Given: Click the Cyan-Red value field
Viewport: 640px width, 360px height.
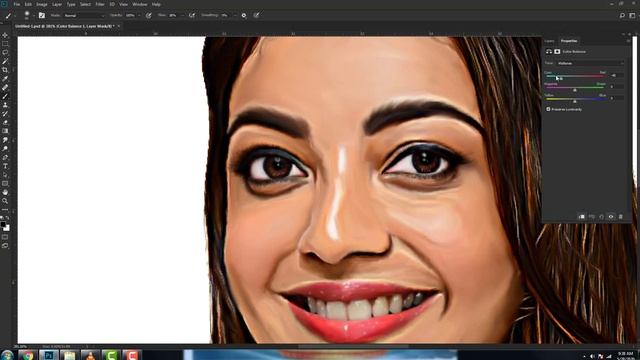Looking at the screenshot, I should point(616,76).
